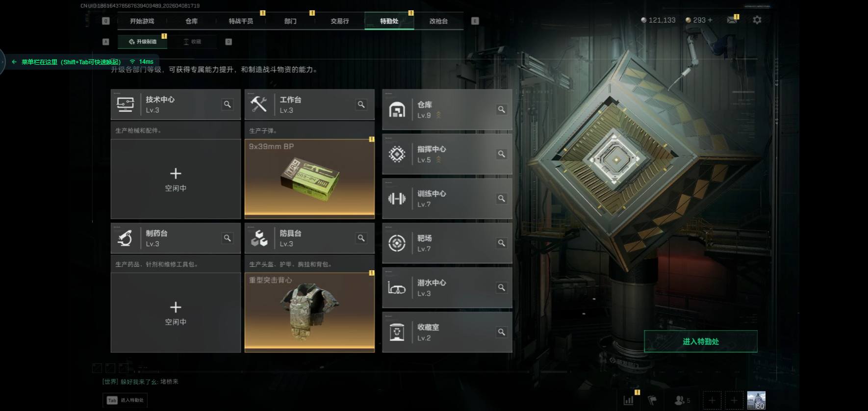Screen dimensions: 868x411
Task: Inspect 仓库 department with magnifier icon
Action: 501,109
